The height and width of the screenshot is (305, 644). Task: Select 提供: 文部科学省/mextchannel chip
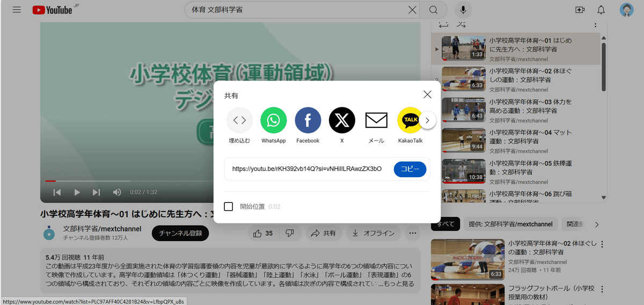(x=510, y=224)
